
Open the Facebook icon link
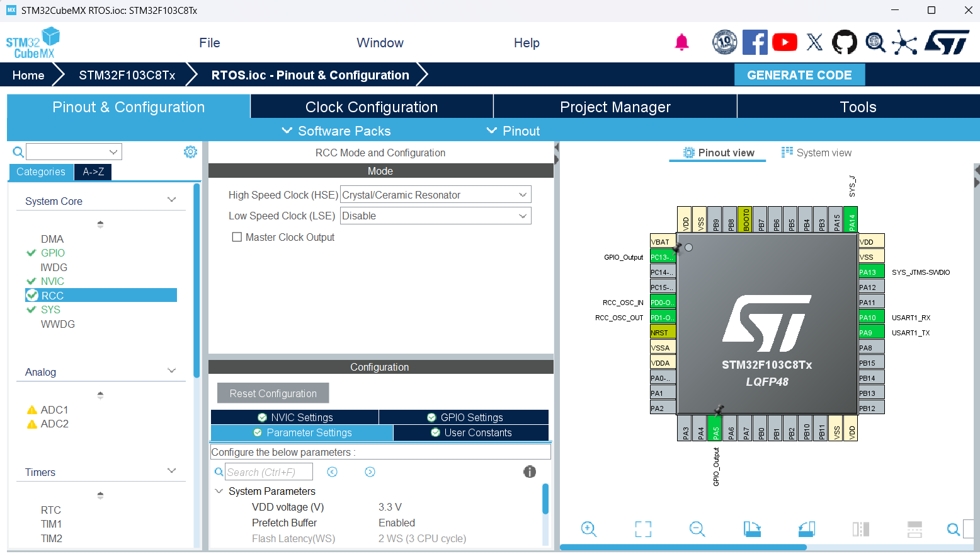pyautogui.click(x=755, y=42)
